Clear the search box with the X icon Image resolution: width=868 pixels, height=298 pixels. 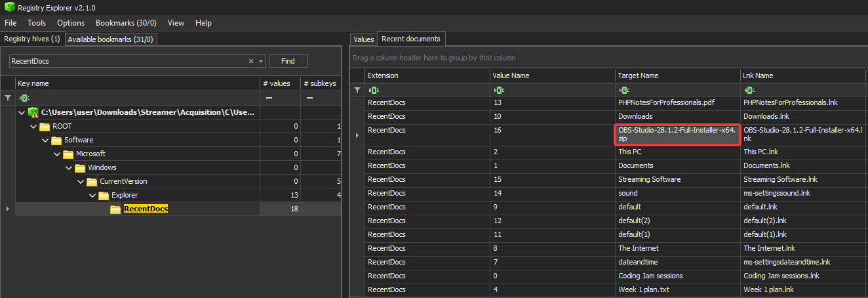(x=250, y=61)
